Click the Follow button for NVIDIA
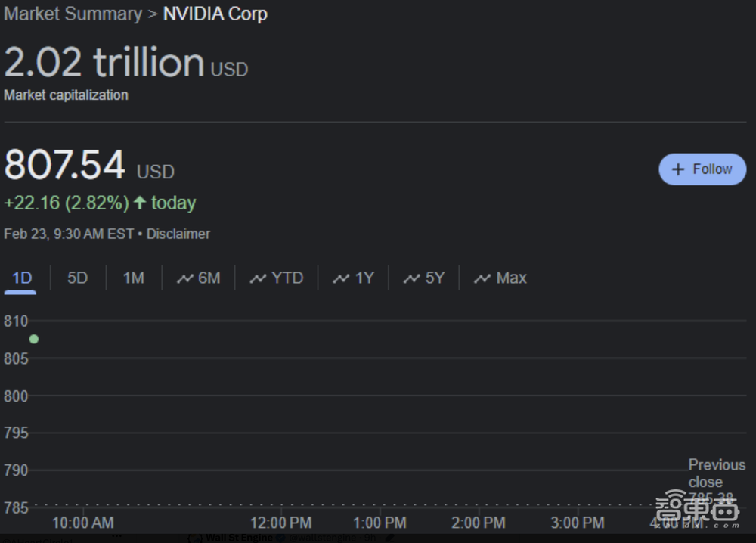Screen dimensions: 756x543 tap(702, 169)
